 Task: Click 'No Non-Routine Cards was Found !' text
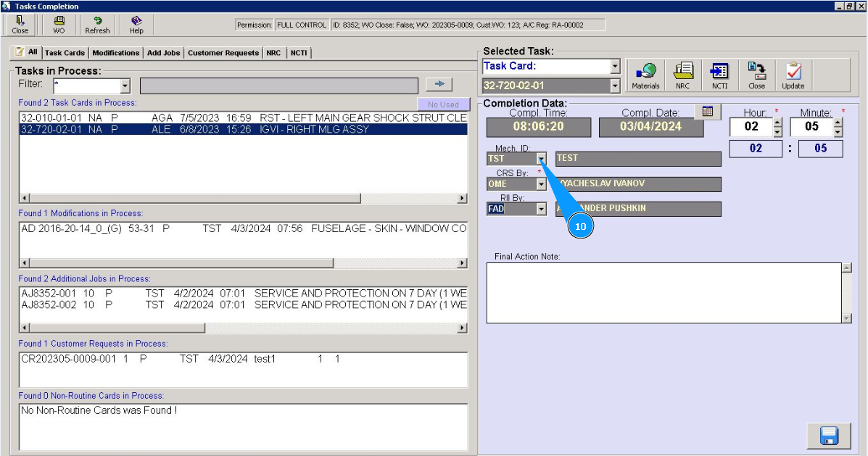(99, 410)
